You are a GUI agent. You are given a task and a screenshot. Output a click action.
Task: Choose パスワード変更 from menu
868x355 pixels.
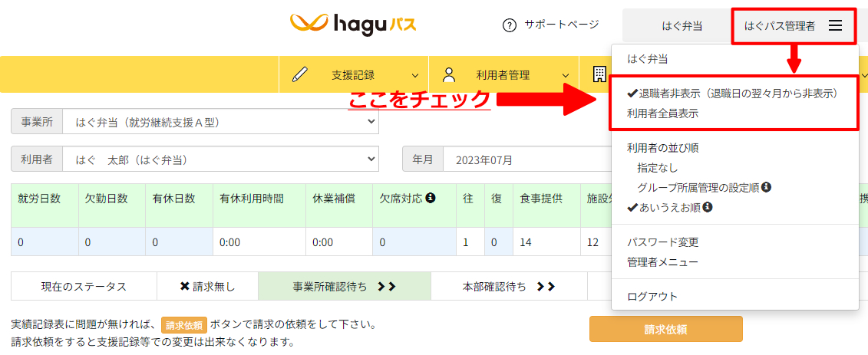(662, 242)
